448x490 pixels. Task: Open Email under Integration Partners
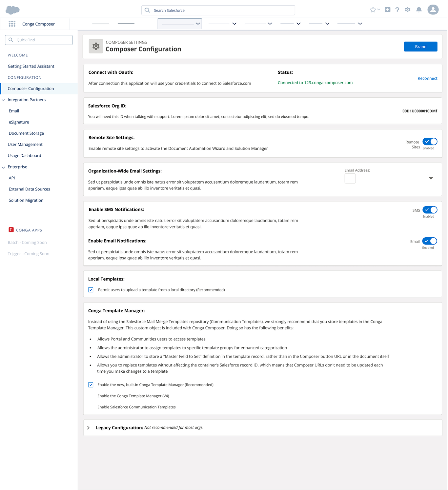14,111
